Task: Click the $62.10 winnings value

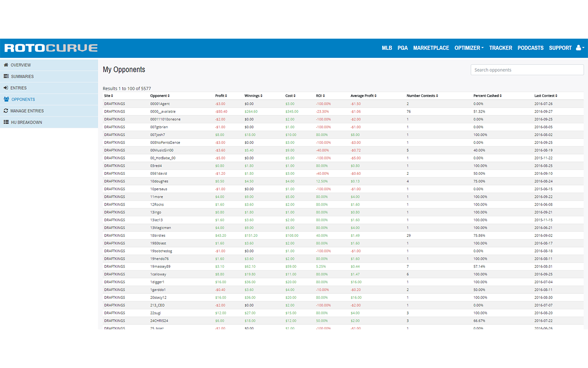Action: click(x=250, y=267)
